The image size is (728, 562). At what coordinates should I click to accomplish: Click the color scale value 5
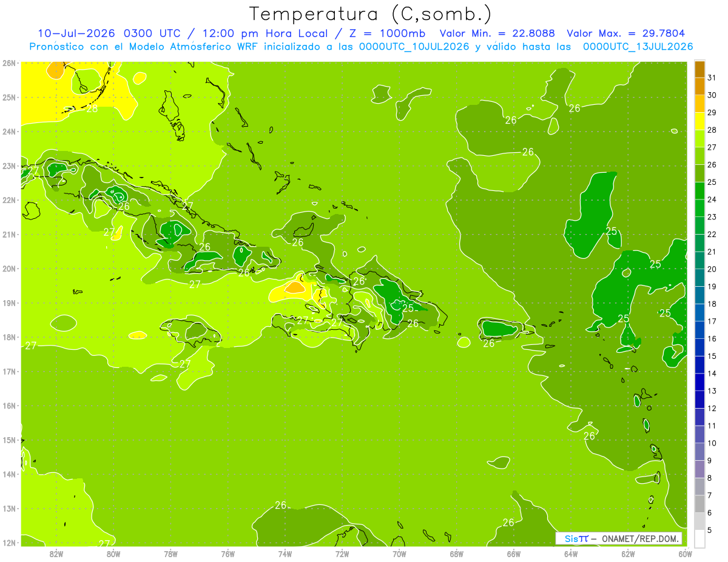point(710,530)
